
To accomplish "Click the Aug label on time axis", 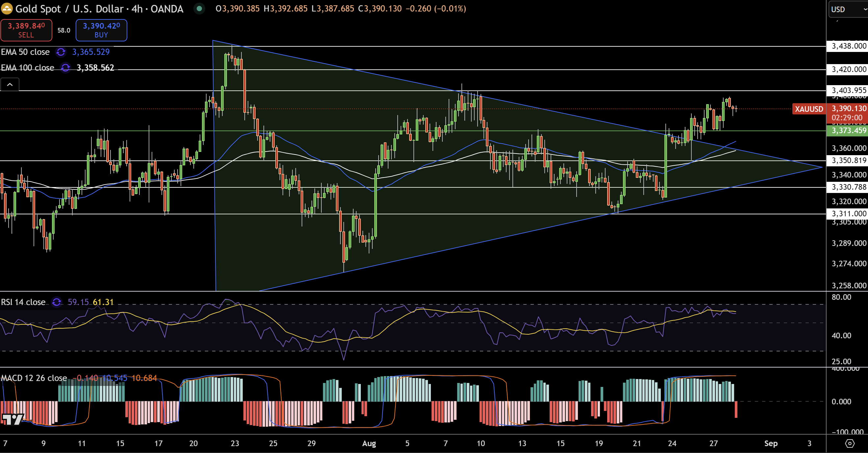I will pyautogui.click(x=369, y=443).
